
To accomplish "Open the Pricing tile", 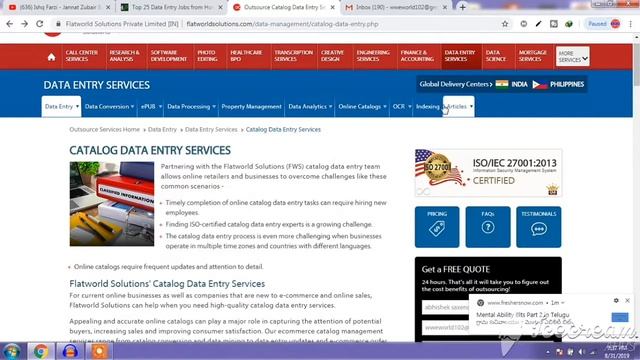I will (x=437, y=227).
